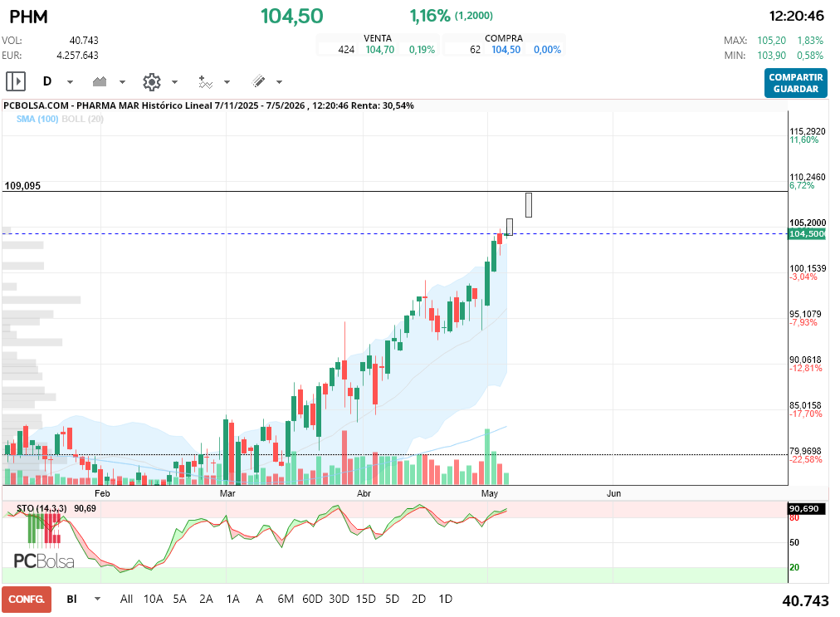Expand the BI dropdown arrow

click(x=97, y=599)
